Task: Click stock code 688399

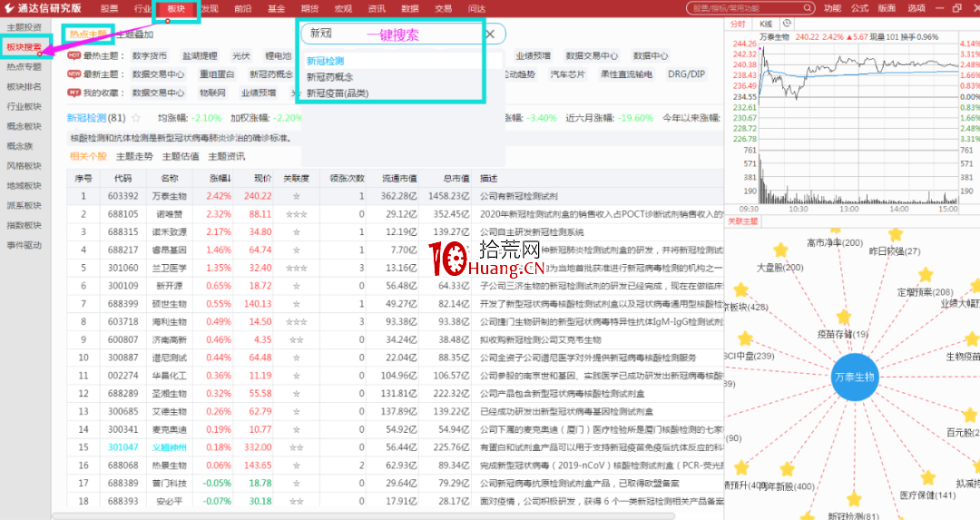Action: pos(122,304)
